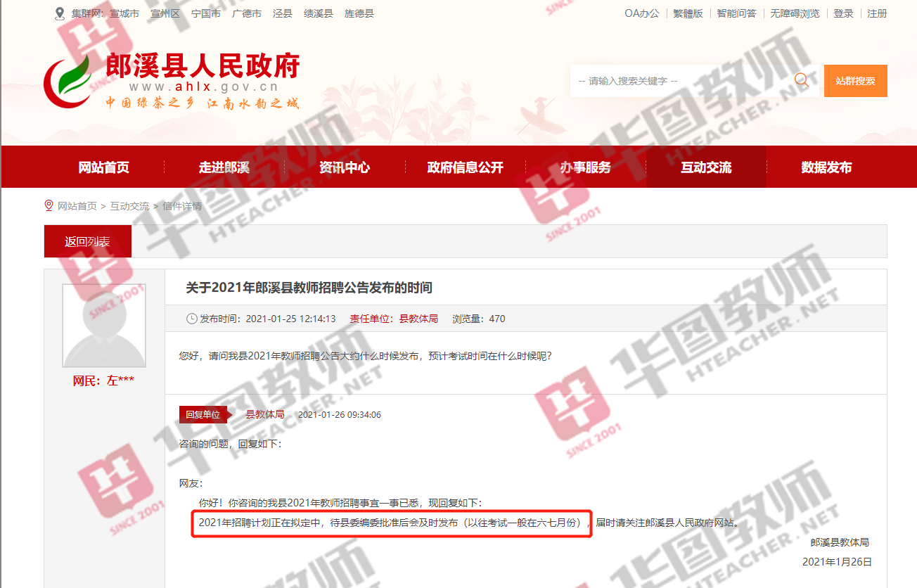Viewport: 917px width, 588px height.
Task: Click the 注册 link
Action: point(877,13)
